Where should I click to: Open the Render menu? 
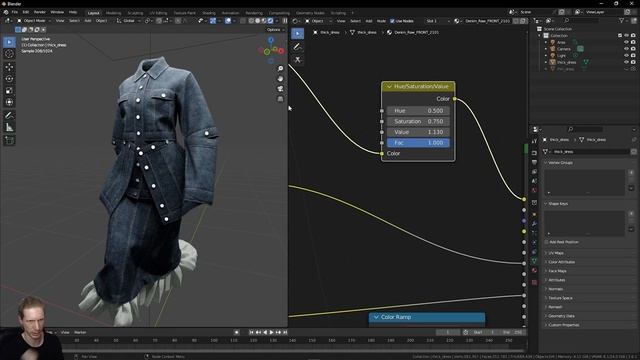point(40,12)
